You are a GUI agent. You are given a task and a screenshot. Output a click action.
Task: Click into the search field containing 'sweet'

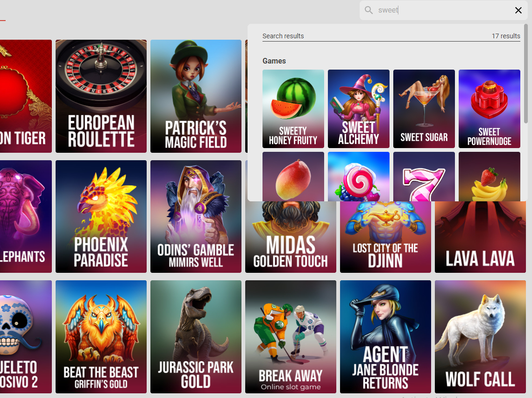click(443, 10)
